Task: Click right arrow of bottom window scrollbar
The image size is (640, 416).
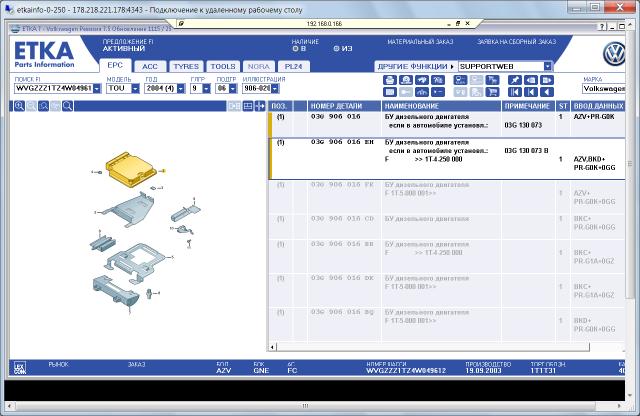Action: pos(619,406)
